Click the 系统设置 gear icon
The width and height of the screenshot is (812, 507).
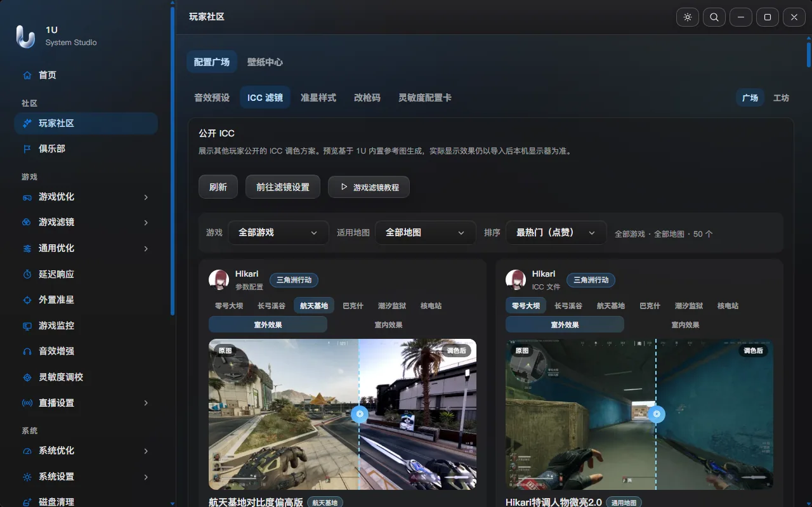27,477
